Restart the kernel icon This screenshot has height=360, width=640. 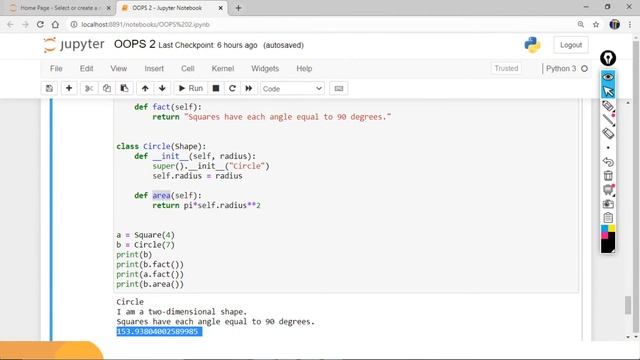click(232, 89)
